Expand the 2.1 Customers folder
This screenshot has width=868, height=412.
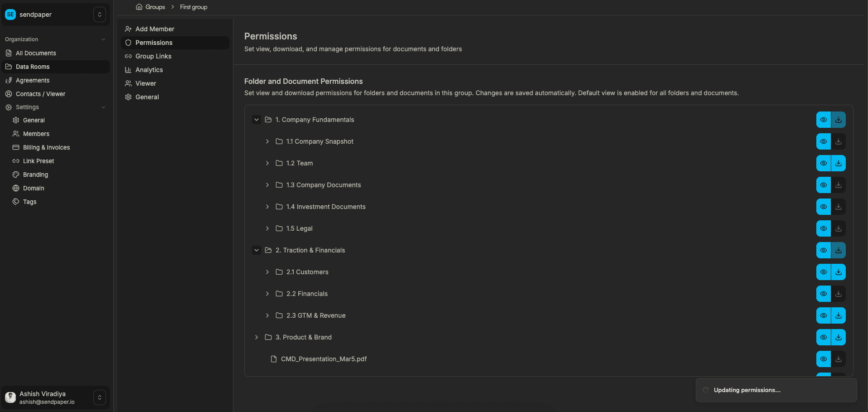coord(267,272)
